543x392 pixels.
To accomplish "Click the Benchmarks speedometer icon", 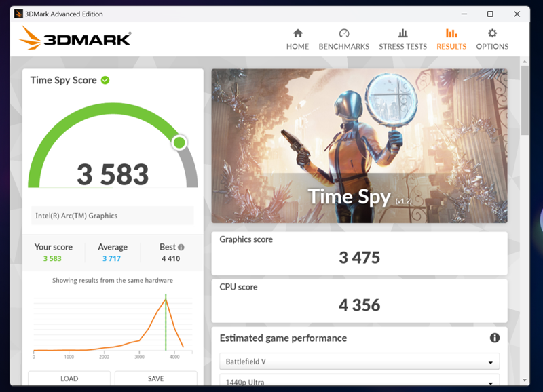I will (x=344, y=33).
